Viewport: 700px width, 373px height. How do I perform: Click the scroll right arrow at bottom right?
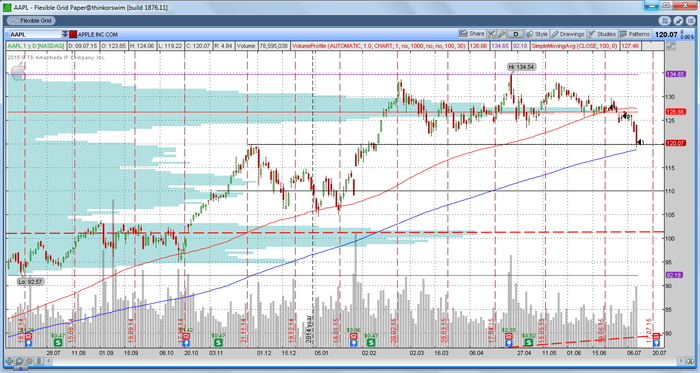click(x=682, y=361)
